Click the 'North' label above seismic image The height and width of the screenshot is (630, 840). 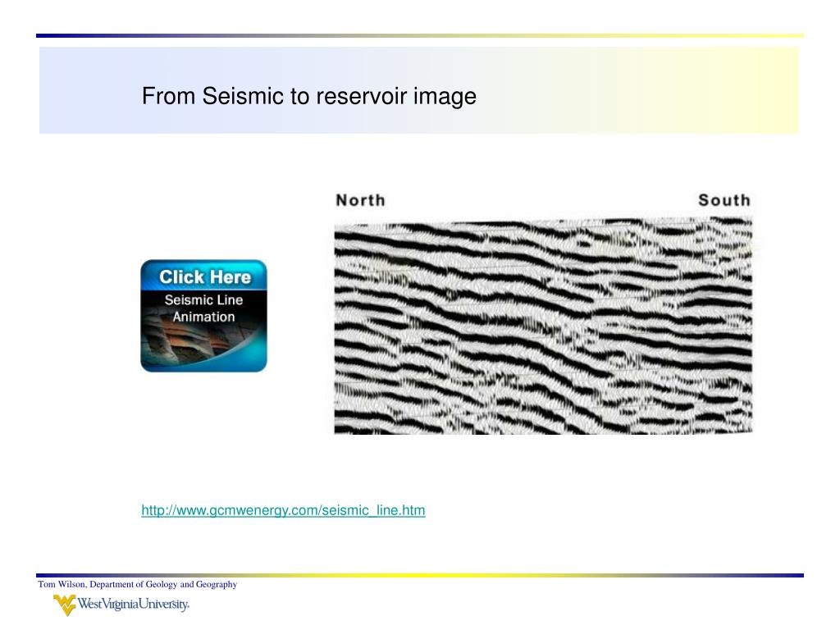(x=361, y=200)
